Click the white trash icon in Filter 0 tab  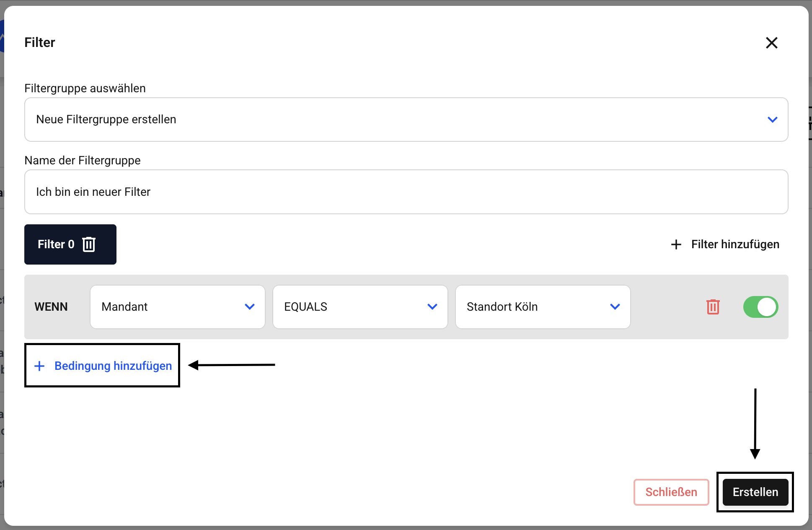[89, 244]
